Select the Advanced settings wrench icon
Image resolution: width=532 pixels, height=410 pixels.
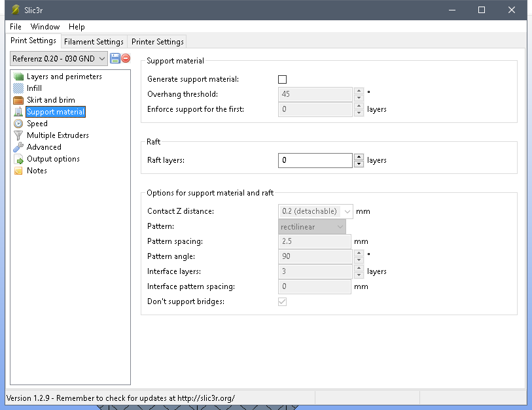point(18,147)
